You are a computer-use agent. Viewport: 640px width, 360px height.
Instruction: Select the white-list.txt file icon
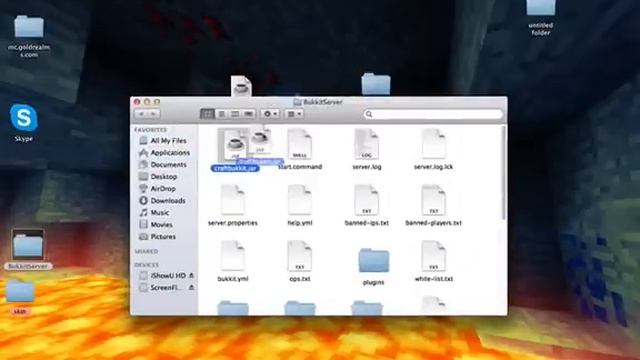coord(433,256)
